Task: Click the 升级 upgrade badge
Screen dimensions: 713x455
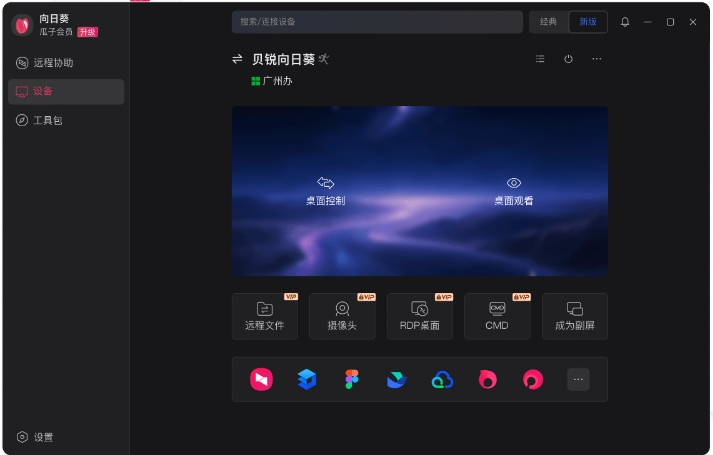Action: point(87,32)
